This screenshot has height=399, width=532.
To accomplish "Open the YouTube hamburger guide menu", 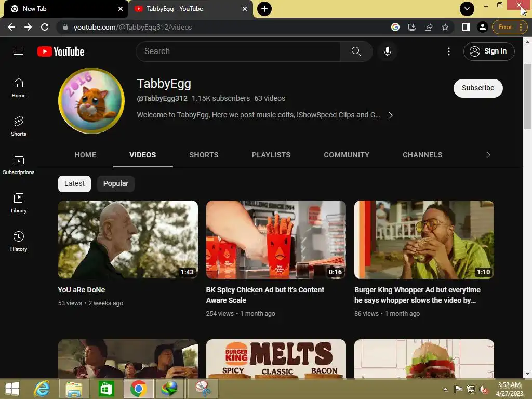I will 19,51.
